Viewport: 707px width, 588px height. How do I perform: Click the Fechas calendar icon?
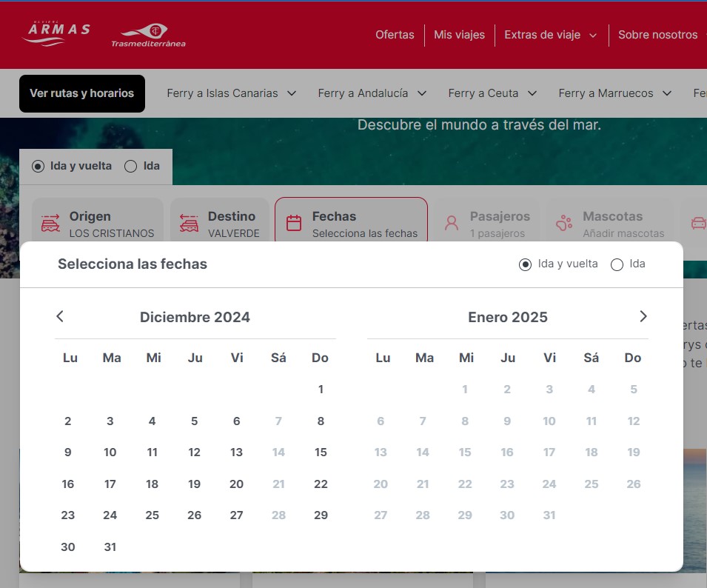click(294, 224)
